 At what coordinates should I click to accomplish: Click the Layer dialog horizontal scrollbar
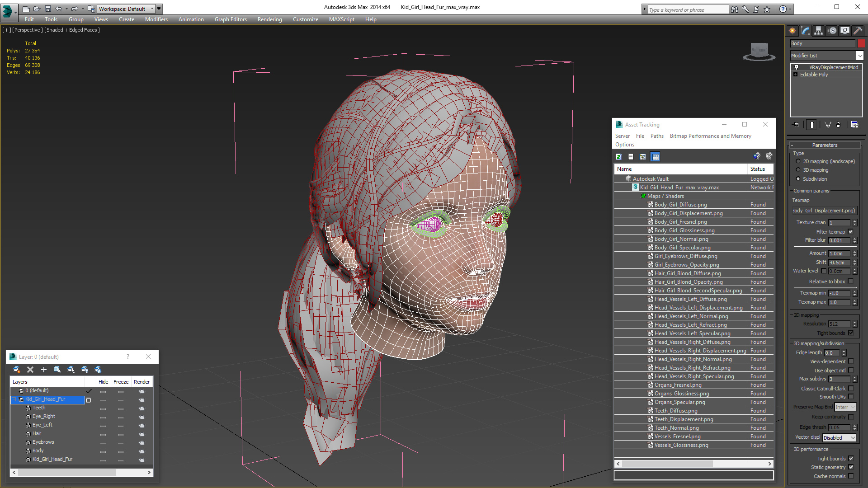point(82,472)
